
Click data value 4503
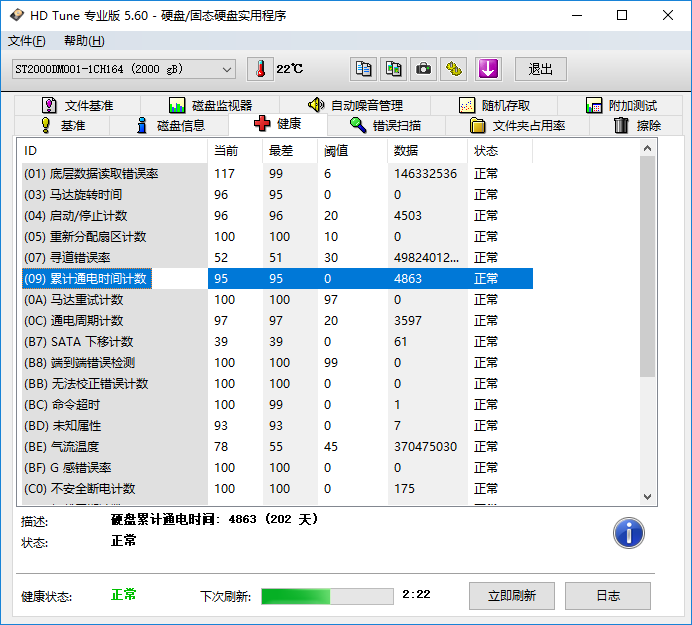408,216
